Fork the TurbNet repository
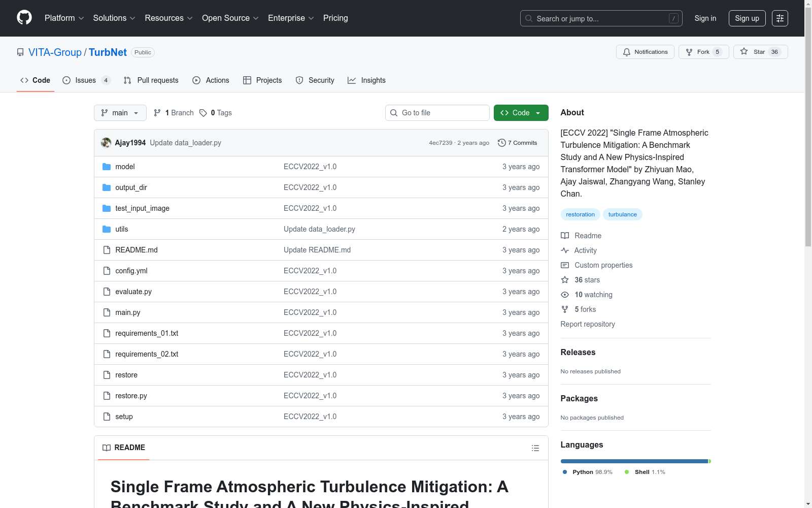 tap(703, 52)
